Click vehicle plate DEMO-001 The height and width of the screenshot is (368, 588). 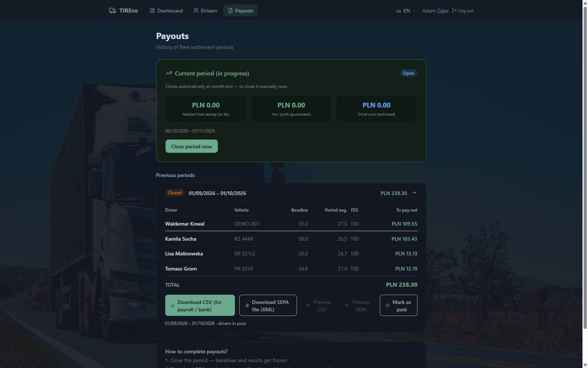(x=247, y=224)
